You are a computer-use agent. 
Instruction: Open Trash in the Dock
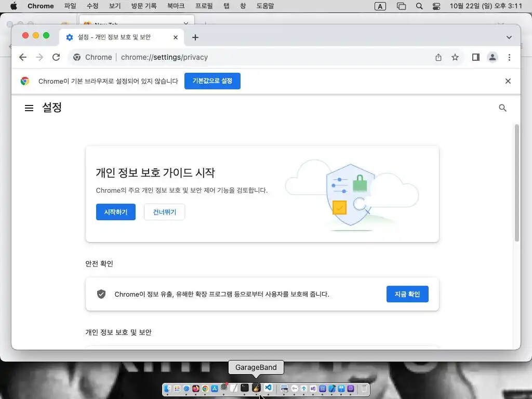(x=364, y=389)
